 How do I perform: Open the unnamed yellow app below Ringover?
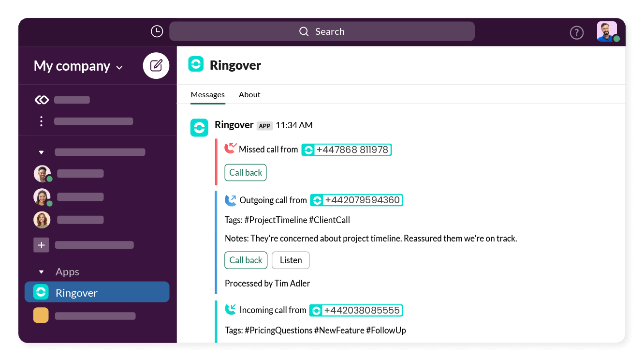pyautogui.click(x=41, y=315)
